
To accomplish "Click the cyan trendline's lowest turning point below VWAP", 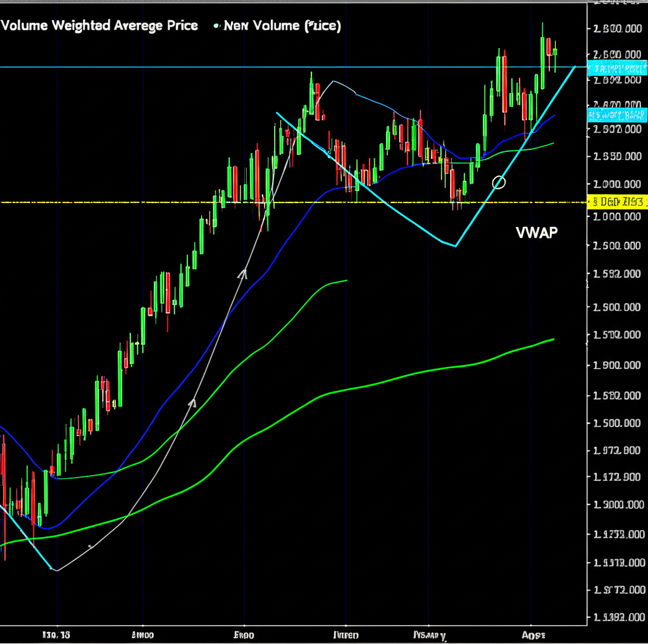I will (x=455, y=245).
